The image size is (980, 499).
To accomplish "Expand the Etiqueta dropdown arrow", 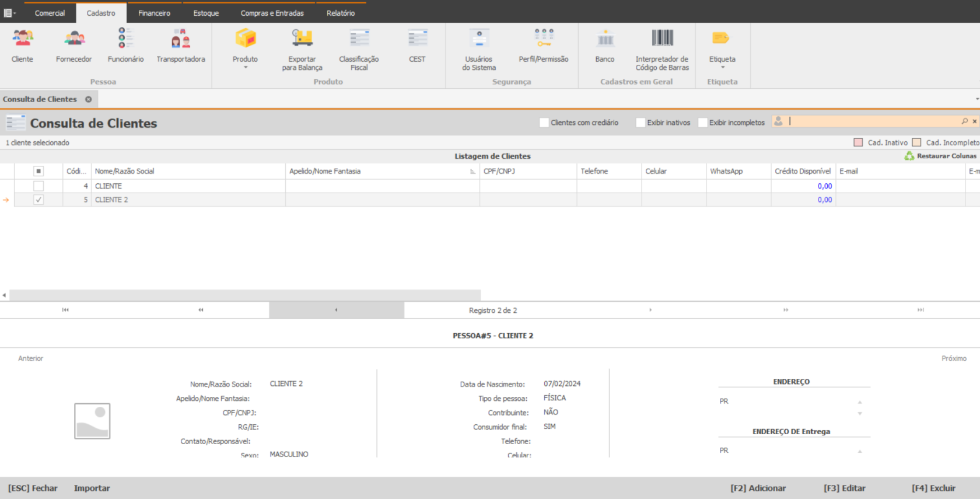I will pos(722,68).
